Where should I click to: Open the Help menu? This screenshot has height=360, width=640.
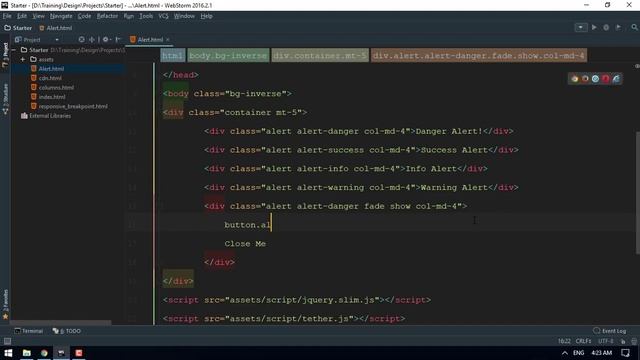click(x=207, y=16)
